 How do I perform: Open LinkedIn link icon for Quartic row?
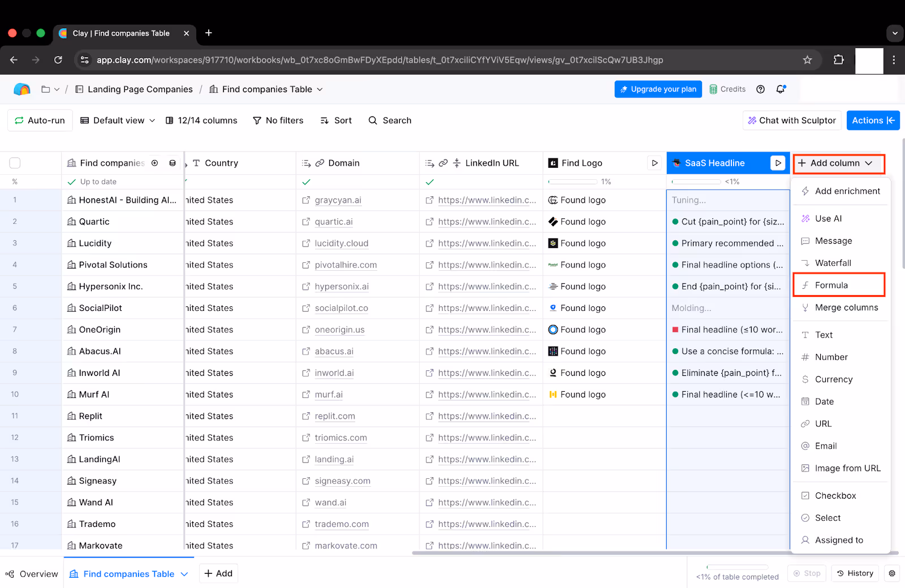click(429, 222)
